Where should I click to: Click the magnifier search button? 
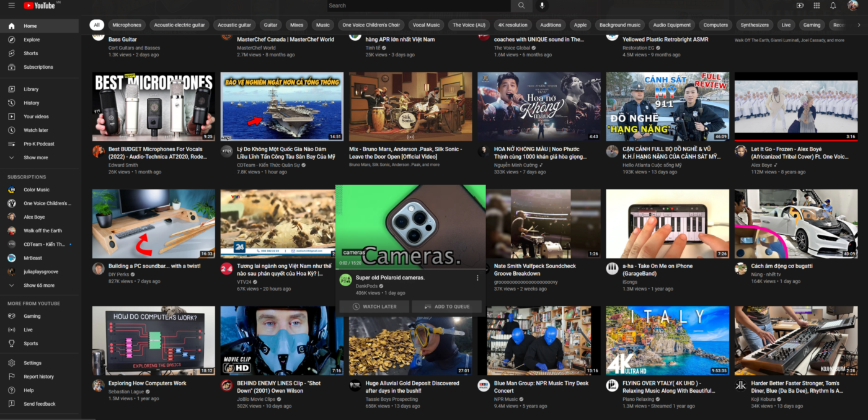coord(521,6)
